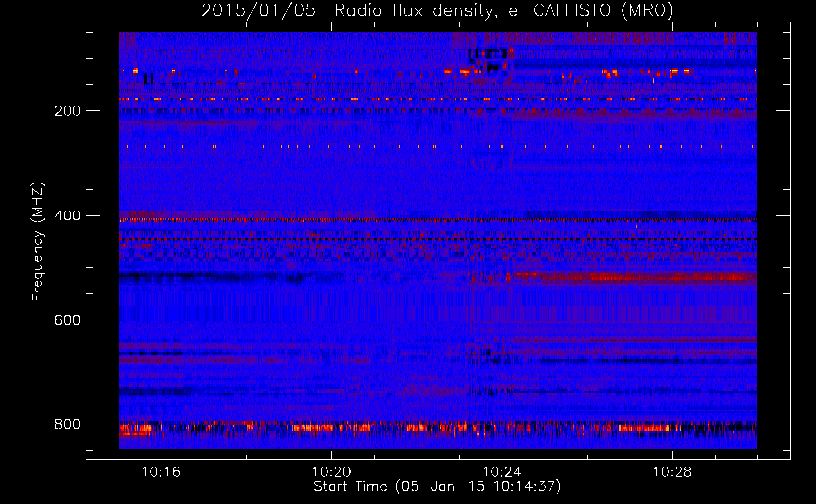Click the '10:28' time tick label

click(x=672, y=472)
